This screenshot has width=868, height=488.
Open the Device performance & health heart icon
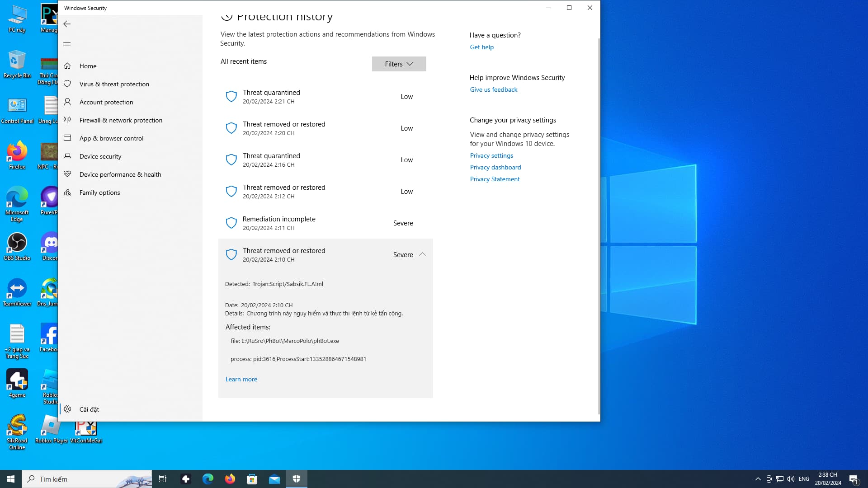(67, 174)
